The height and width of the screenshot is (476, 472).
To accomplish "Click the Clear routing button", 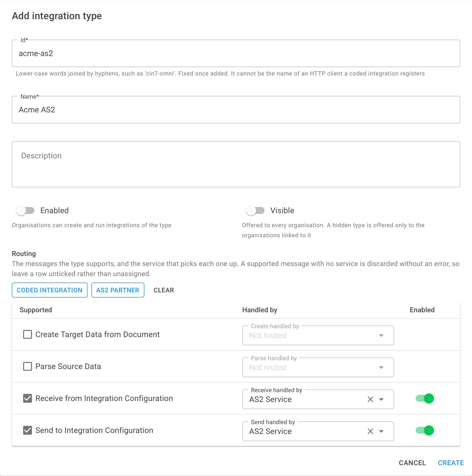I will pyautogui.click(x=164, y=290).
